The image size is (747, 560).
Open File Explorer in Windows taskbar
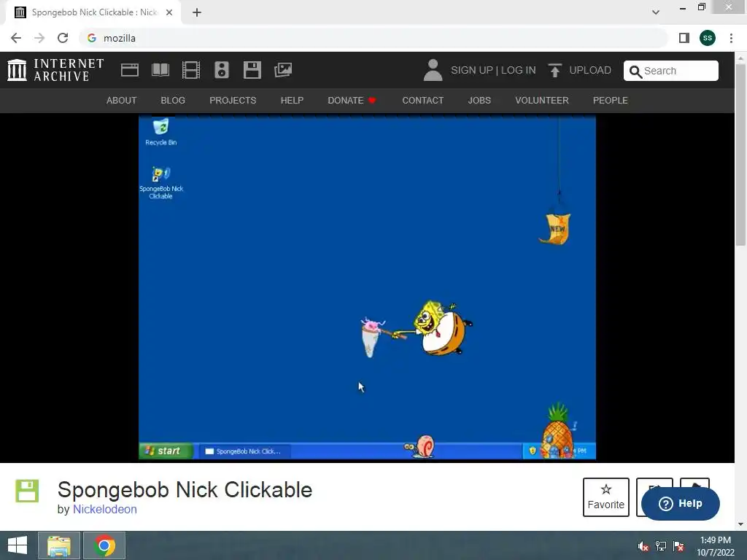(59, 545)
